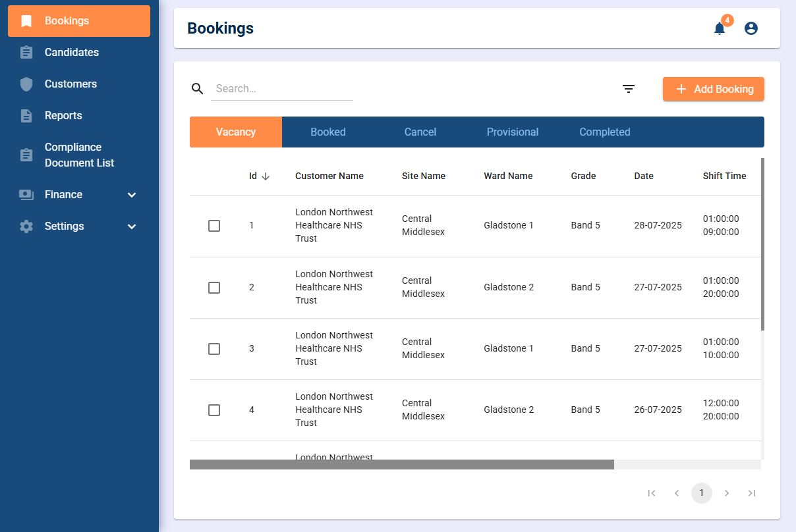
Task: Click the horizontal table scrollbar thumb
Action: pyautogui.click(x=402, y=464)
